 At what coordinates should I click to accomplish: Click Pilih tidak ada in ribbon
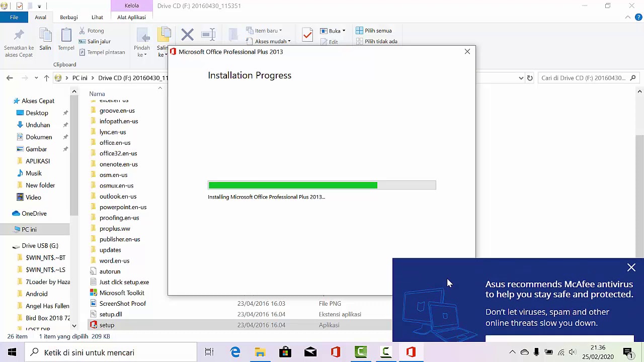coord(376,41)
